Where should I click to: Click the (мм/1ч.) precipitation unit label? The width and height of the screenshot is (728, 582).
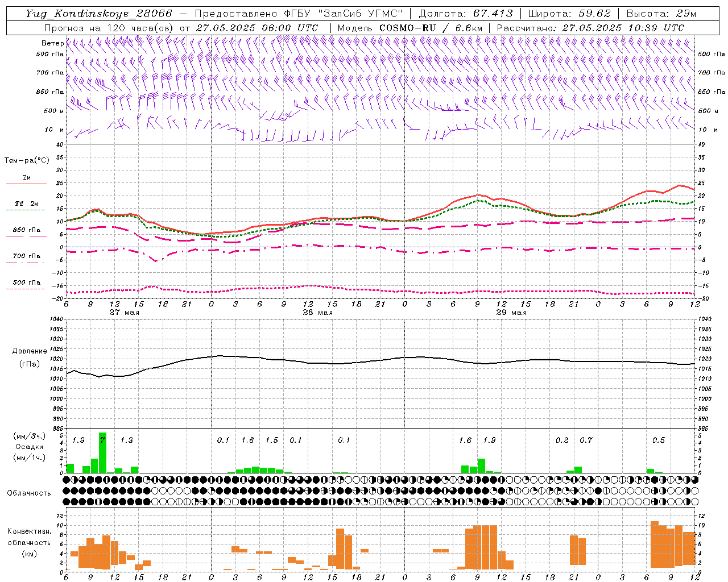29,458
